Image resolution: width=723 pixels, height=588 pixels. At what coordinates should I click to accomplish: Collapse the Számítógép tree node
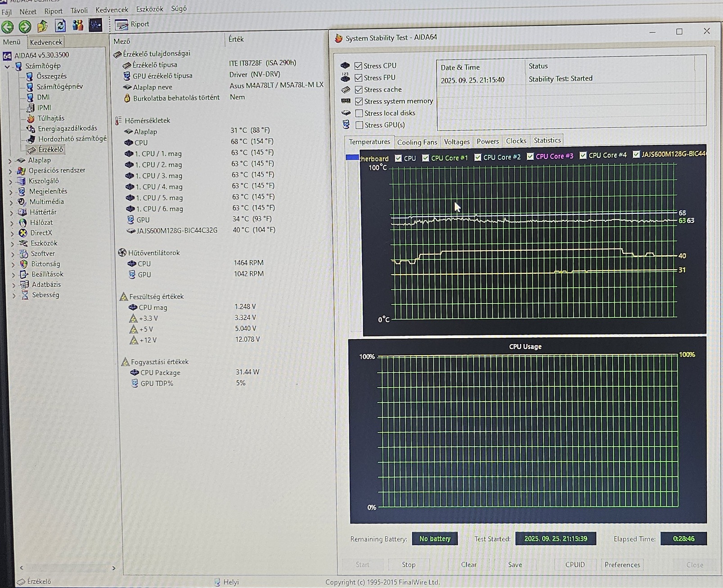pyautogui.click(x=7, y=67)
